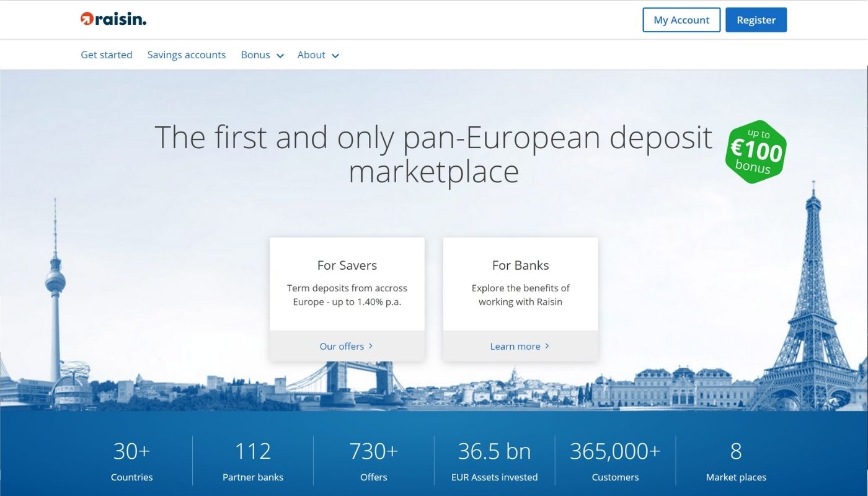
Task: Click the 730+ Offers statistic
Action: tap(374, 461)
